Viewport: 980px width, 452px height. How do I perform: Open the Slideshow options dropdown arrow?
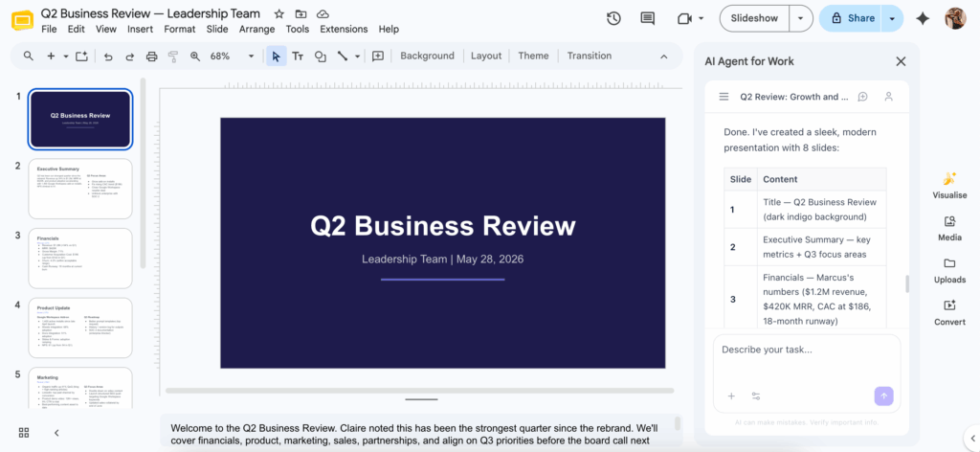801,19
